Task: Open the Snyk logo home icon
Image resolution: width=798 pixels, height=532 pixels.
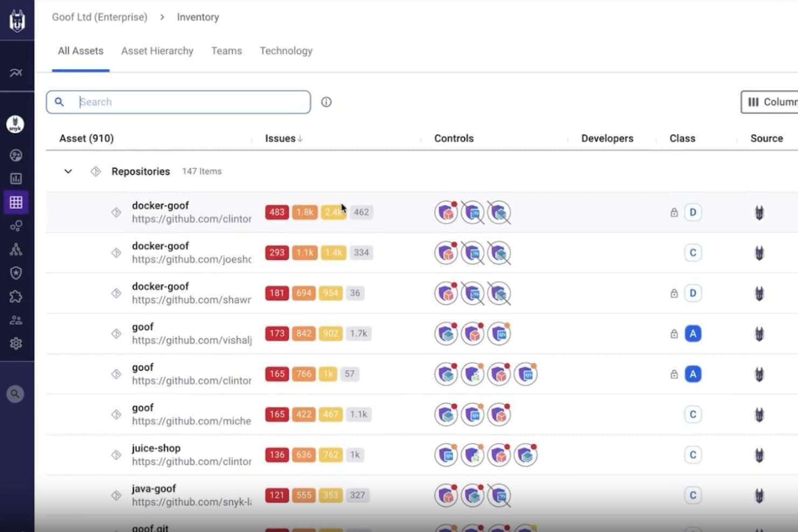Action: (x=17, y=20)
